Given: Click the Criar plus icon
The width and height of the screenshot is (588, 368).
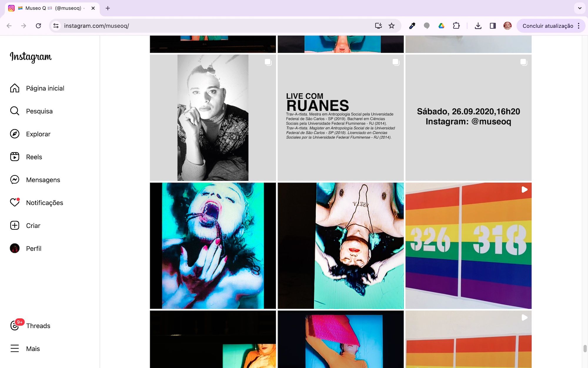Looking at the screenshot, I should pos(15,226).
